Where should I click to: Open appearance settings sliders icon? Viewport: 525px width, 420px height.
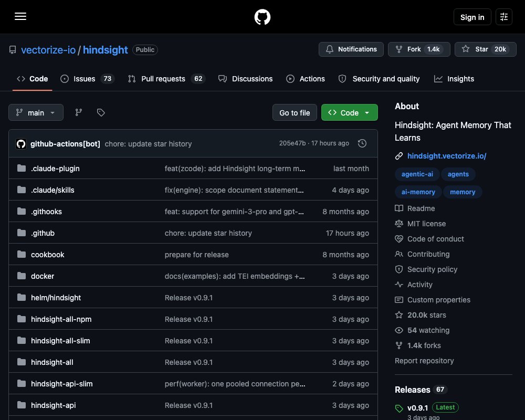(503, 17)
